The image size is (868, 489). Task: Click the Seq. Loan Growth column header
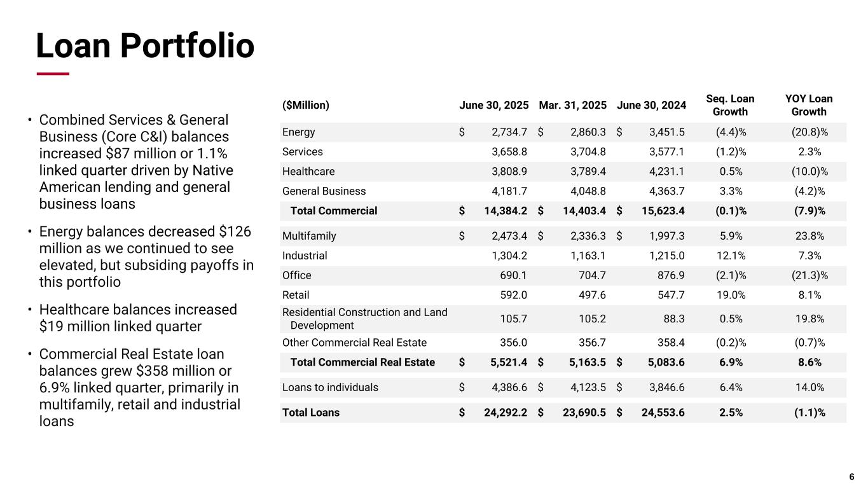pyautogui.click(x=730, y=106)
